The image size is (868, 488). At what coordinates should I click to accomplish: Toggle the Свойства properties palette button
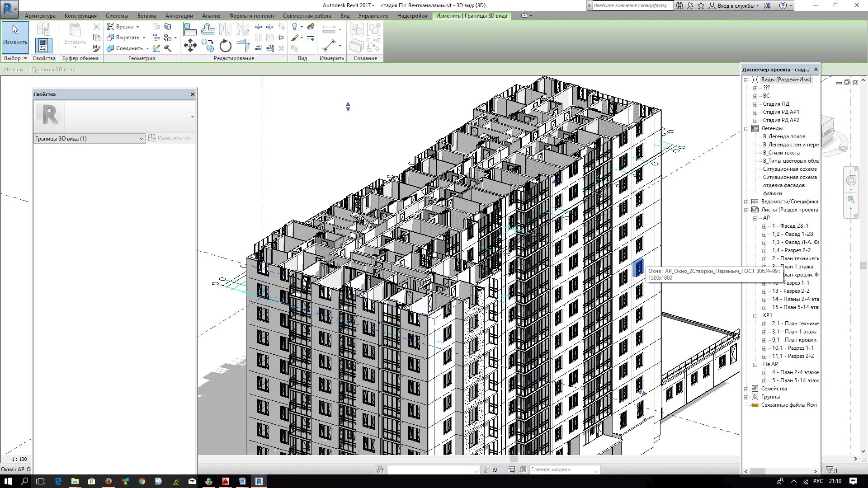click(x=43, y=45)
